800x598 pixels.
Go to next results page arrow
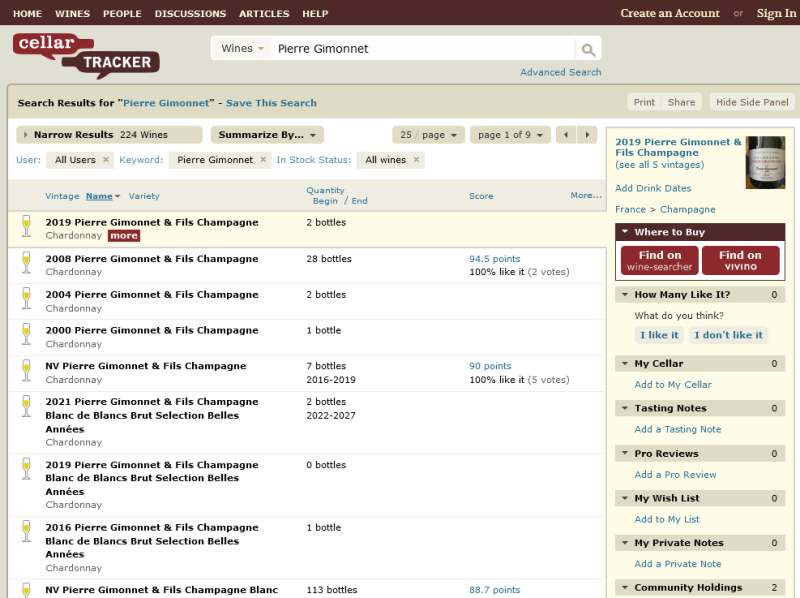(x=587, y=135)
